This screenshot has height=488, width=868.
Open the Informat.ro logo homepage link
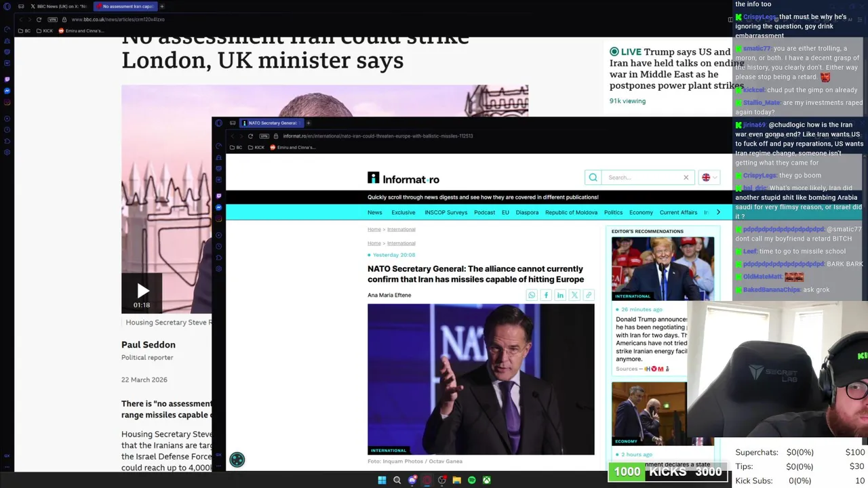click(x=403, y=179)
